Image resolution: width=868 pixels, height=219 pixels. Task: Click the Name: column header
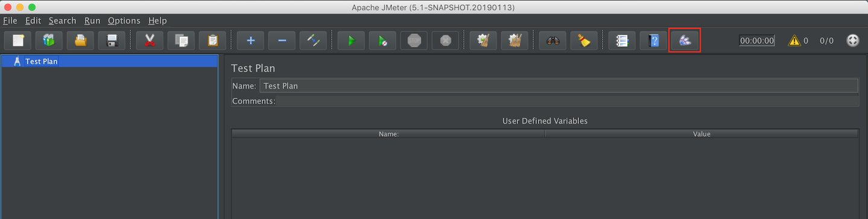tap(388, 134)
